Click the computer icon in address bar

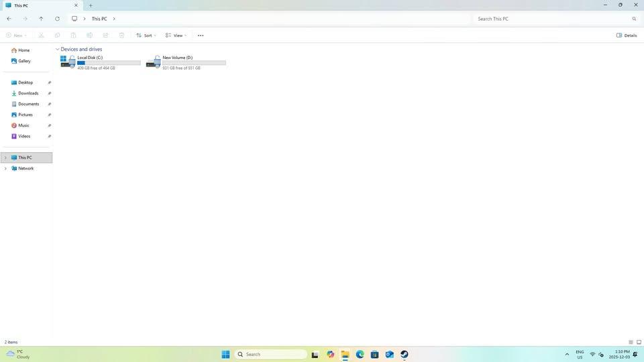74,19
